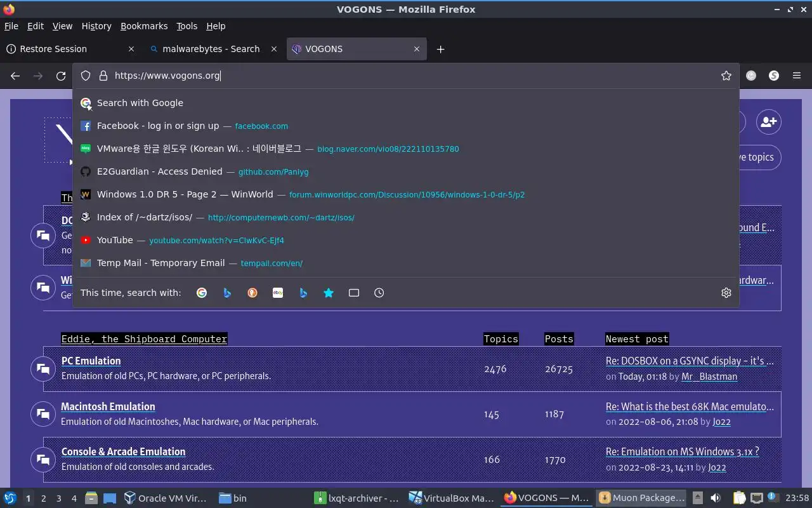Close the Restore Session tab

pos(131,49)
